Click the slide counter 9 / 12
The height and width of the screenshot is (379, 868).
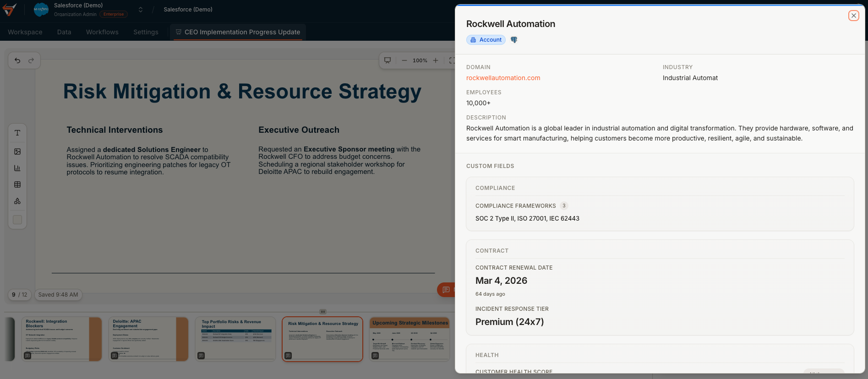pyautogui.click(x=20, y=295)
